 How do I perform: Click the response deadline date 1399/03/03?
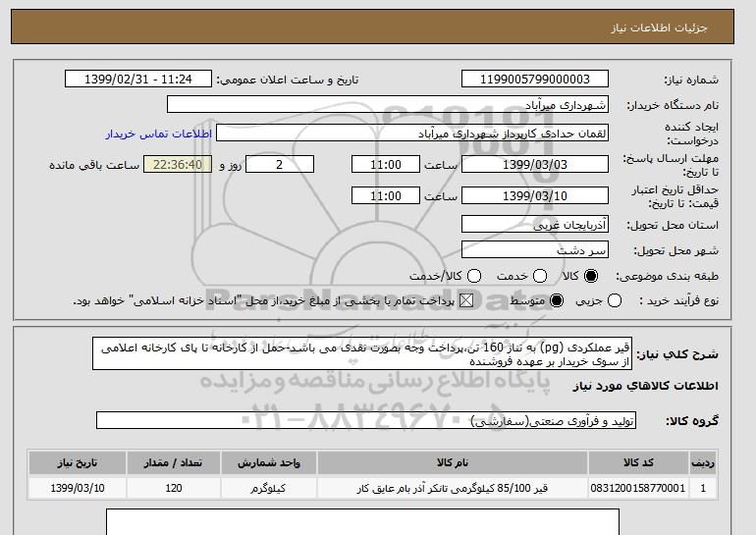point(535,164)
